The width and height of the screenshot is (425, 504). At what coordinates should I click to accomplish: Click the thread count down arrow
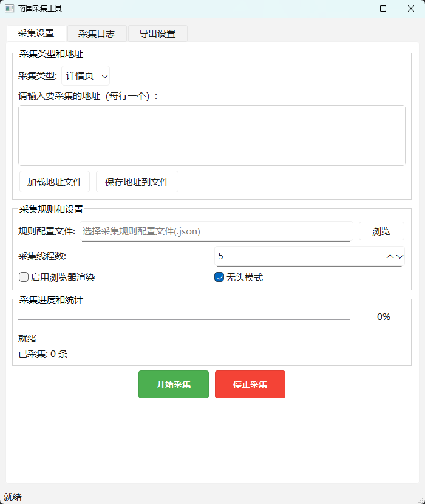(x=399, y=256)
